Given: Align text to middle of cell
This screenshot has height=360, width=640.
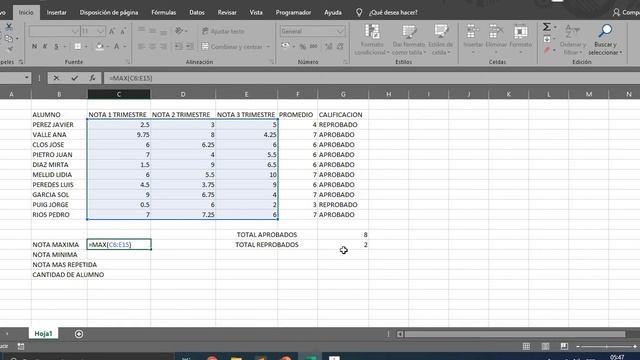Looking at the screenshot, I should (152, 31).
